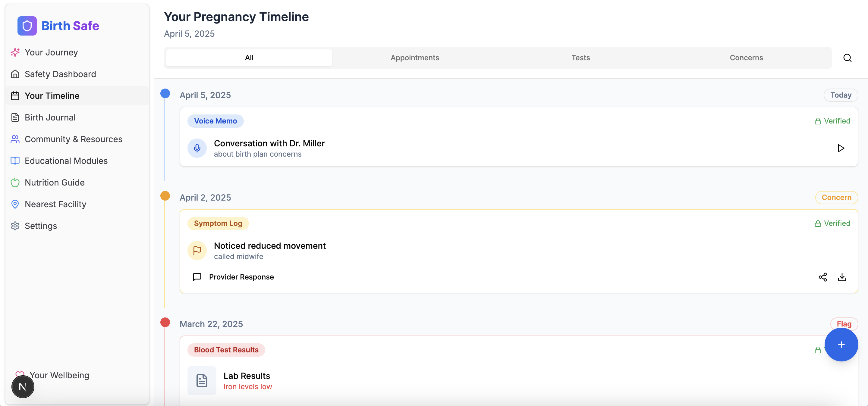Select the Concerns filter tab
Image resolution: width=868 pixels, height=406 pixels.
pyautogui.click(x=746, y=58)
